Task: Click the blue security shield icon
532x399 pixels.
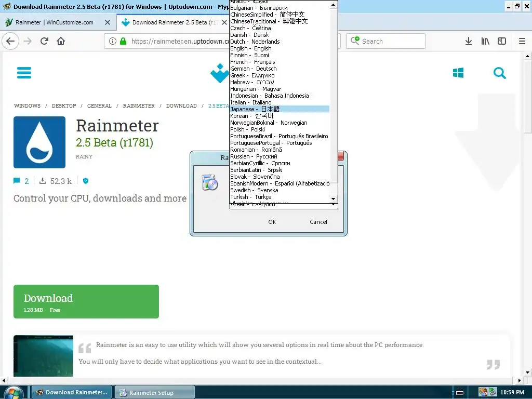Action: coord(86,181)
